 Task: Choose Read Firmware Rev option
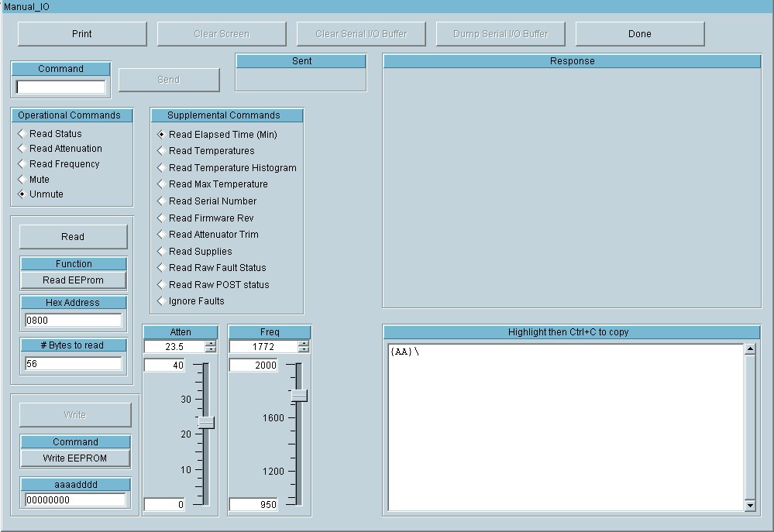161,218
